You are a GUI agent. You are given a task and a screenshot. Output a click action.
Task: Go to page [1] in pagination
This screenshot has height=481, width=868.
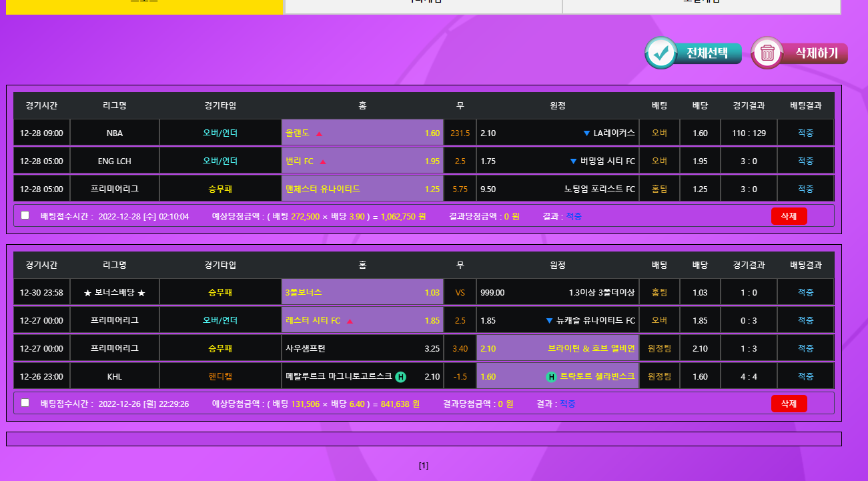click(x=424, y=466)
